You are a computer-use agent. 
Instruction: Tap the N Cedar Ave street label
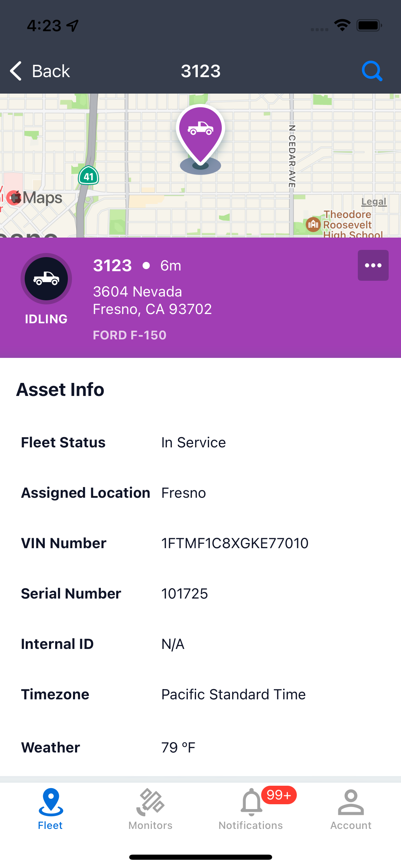tap(292, 156)
